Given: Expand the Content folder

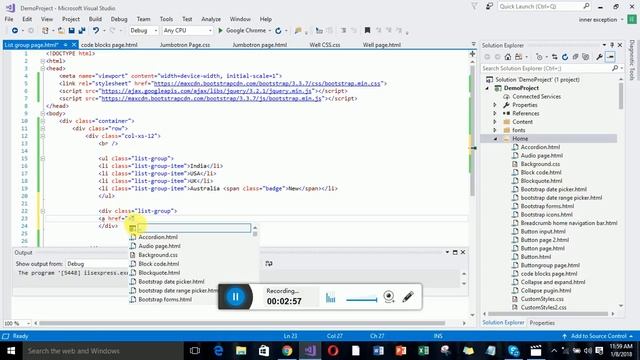Looking at the screenshot, I should click(495, 122).
